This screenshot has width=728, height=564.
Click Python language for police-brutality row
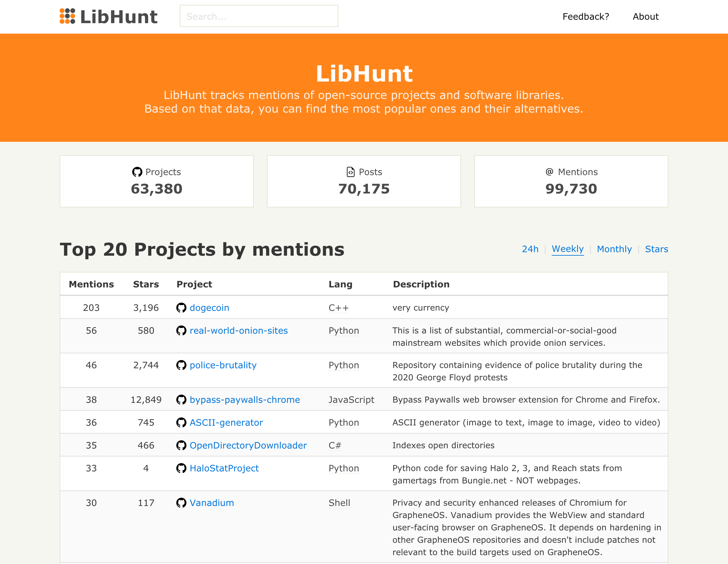pos(344,365)
